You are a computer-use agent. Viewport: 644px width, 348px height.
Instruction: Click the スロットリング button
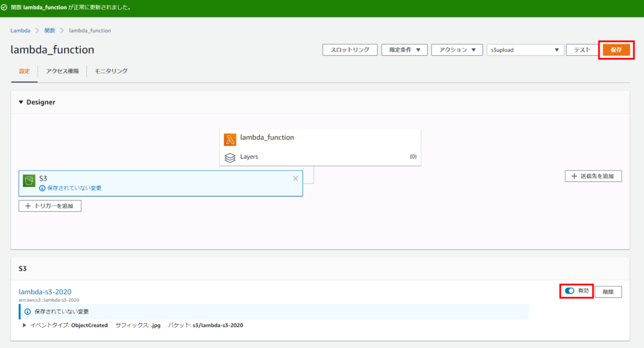(350, 50)
